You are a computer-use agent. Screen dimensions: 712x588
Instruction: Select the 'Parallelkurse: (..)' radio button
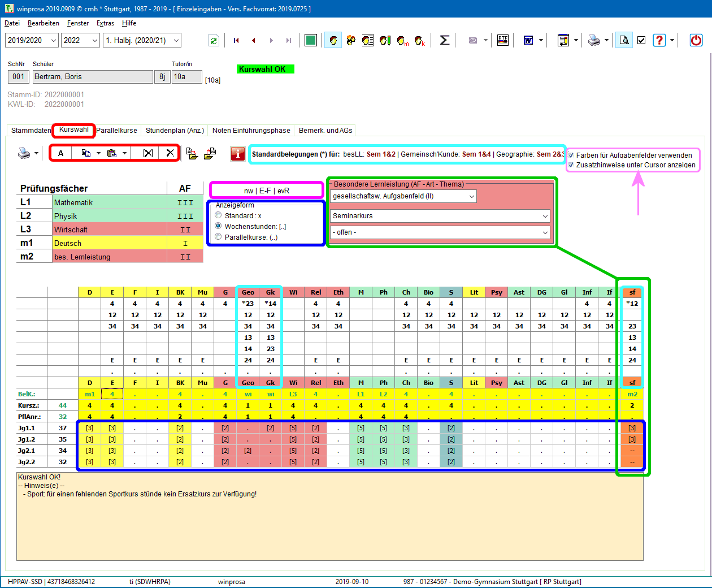(219, 237)
